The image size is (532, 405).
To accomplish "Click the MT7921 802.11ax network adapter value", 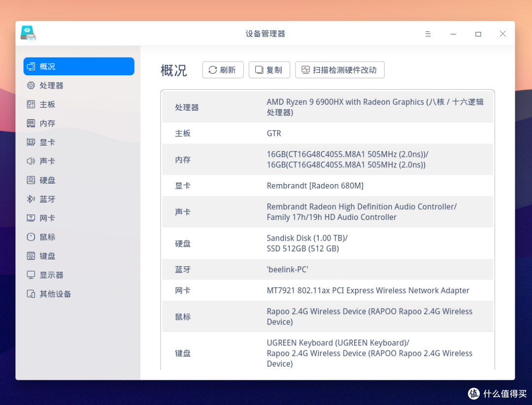I will click(368, 290).
